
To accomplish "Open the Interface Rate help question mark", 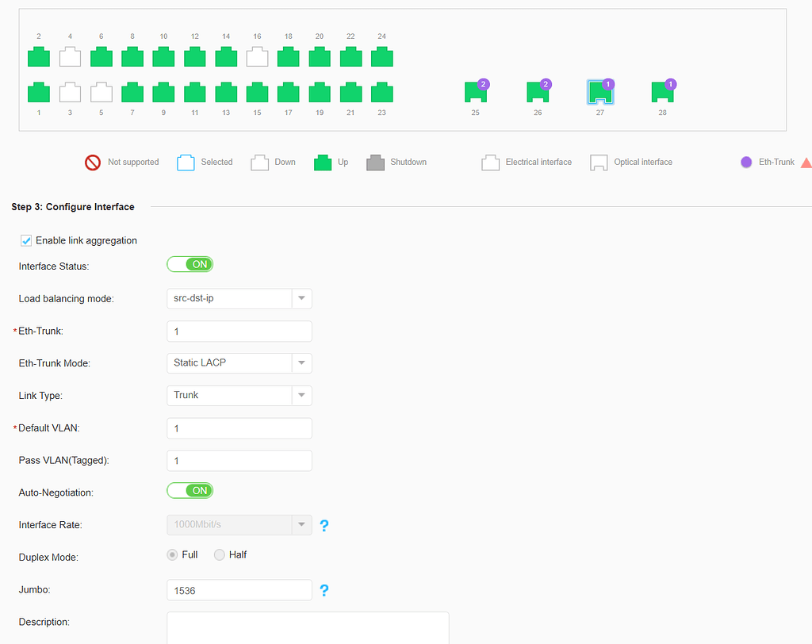I will tap(324, 525).
